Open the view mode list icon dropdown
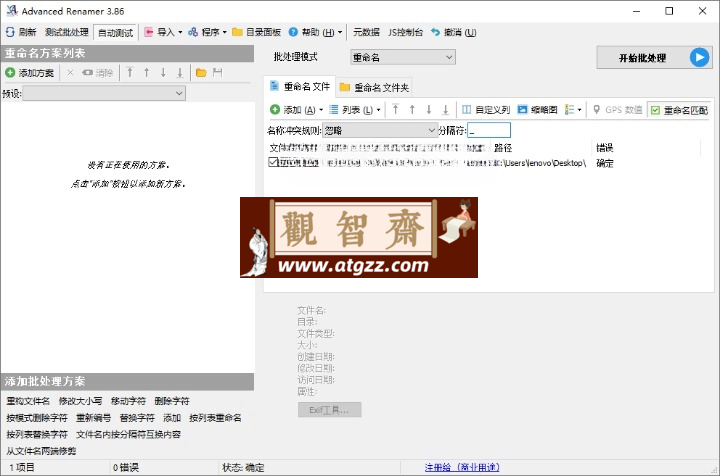Viewport: 720px width, 476px height. coord(573,110)
